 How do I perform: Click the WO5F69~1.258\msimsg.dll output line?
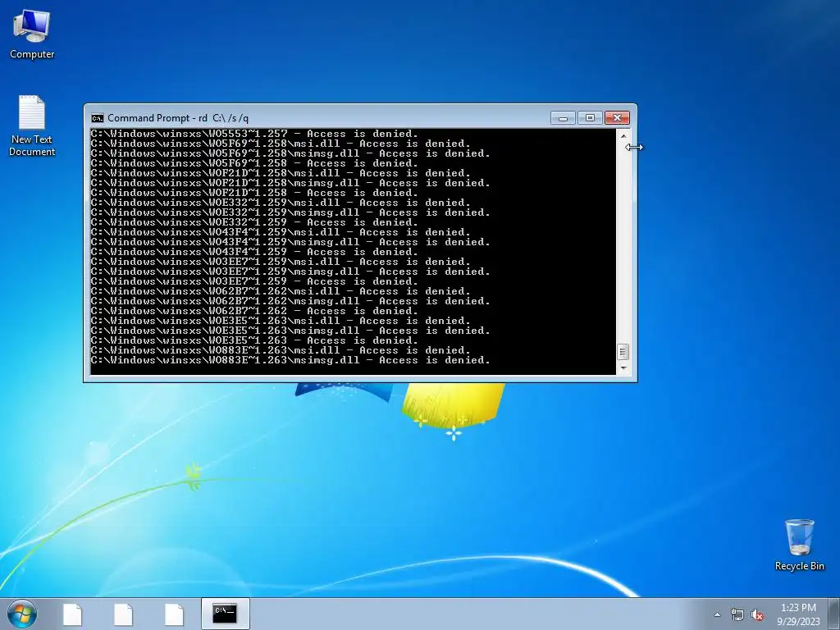pyautogui.click(x=290, y=153)
